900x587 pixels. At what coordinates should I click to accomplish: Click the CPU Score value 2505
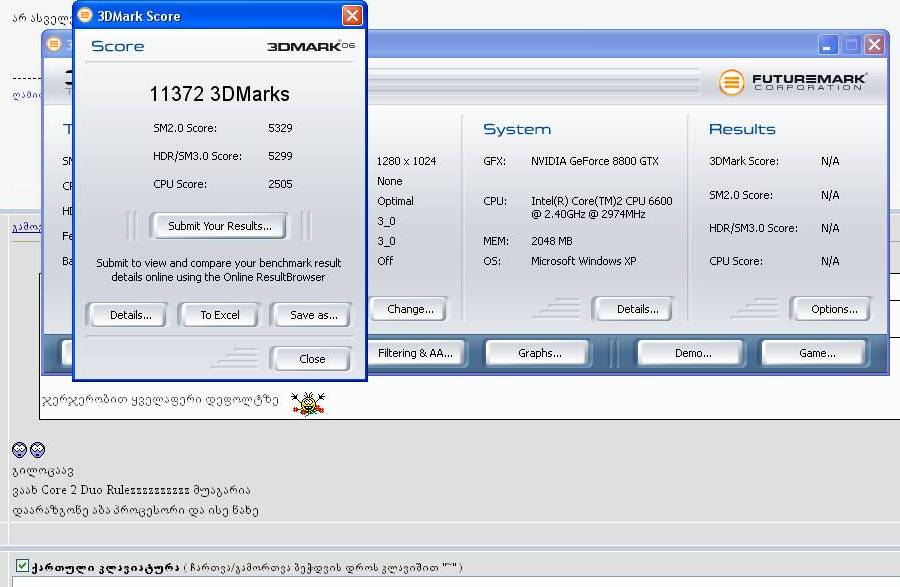280,184
